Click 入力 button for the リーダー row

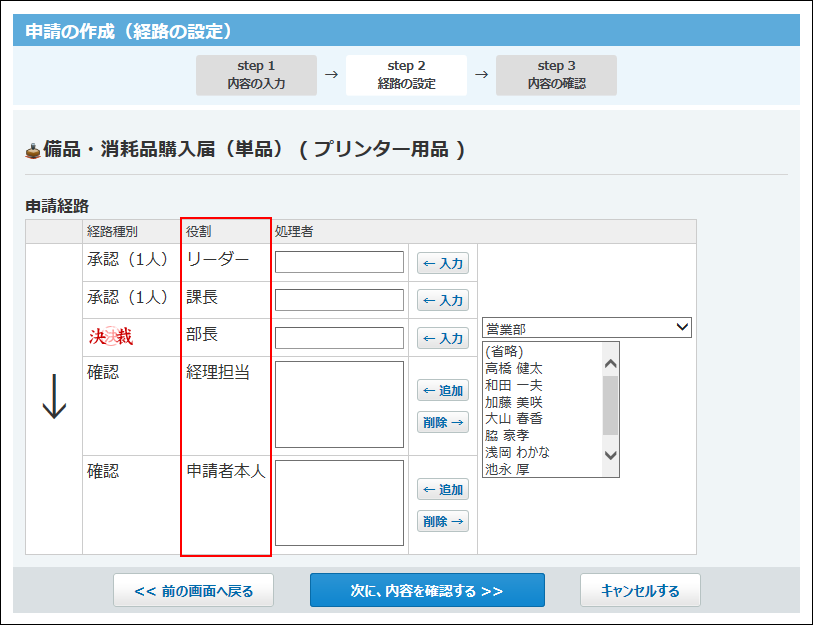(443, 263)
